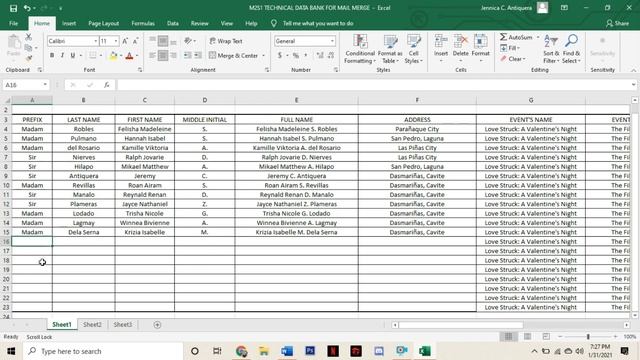Increase the indent

tap(198, 55)
